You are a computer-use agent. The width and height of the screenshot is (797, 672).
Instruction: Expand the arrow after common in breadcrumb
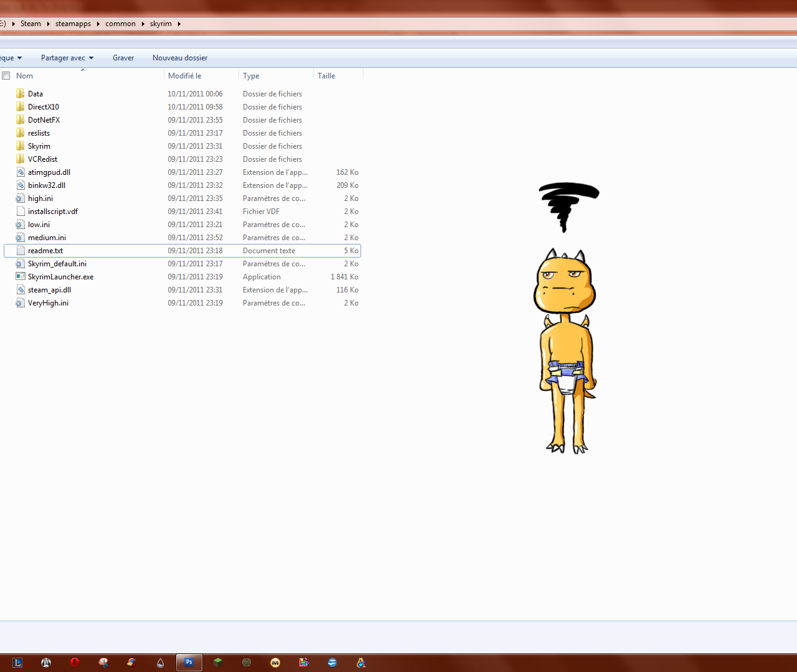pos(143,24)
